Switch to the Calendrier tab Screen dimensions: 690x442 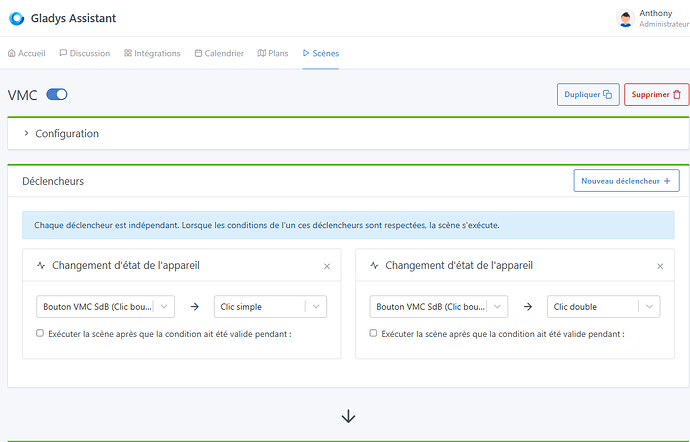(x=219, y=53)
